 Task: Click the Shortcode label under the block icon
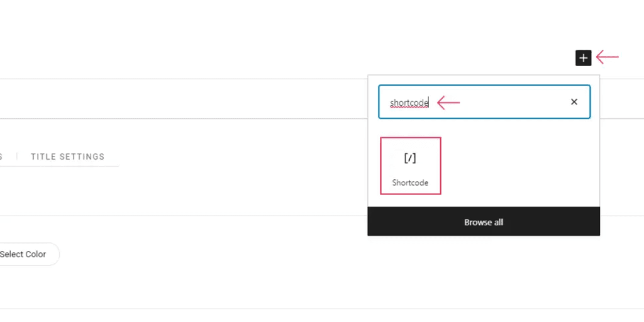point(410,183)
